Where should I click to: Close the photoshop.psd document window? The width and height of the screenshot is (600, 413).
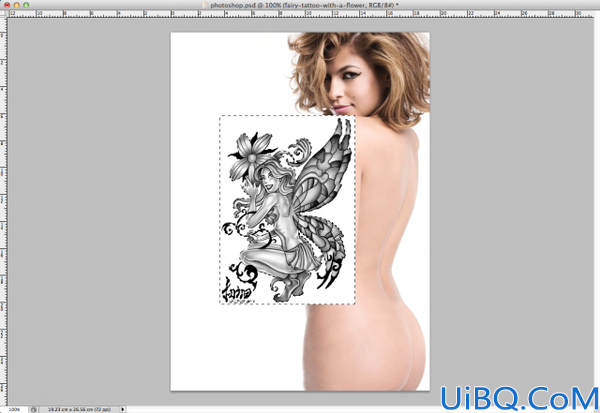pos(7,5)
